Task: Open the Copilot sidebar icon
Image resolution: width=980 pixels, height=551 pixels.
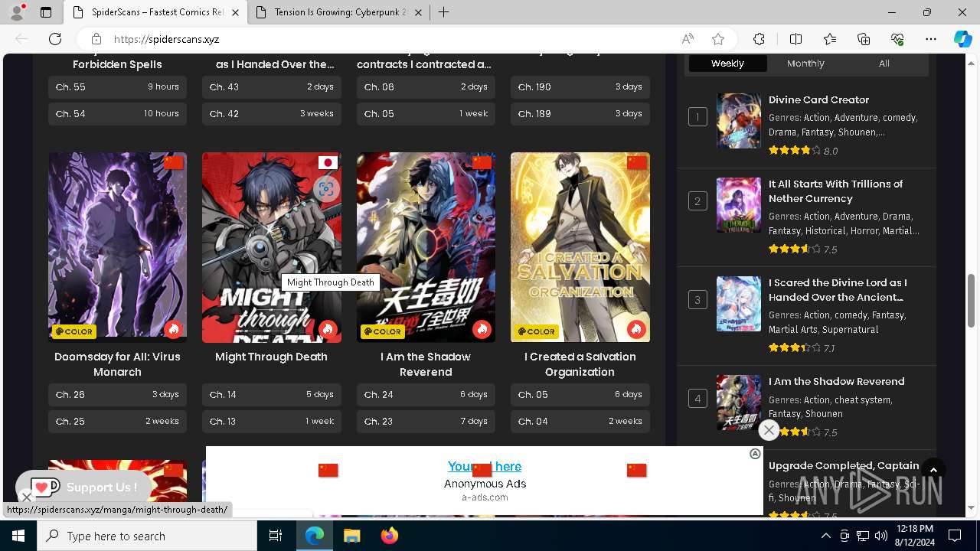Action: pyautogui.click(x=962, y=39)
